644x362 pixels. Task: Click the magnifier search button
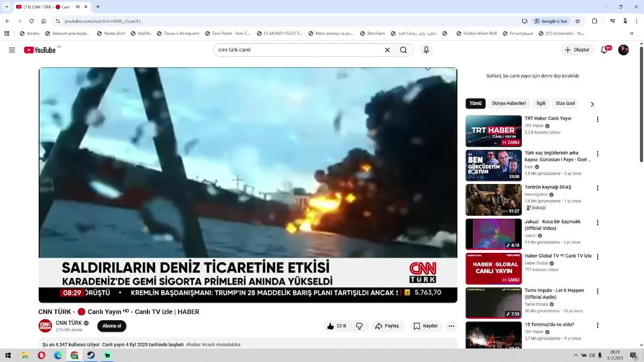(404, 50)
